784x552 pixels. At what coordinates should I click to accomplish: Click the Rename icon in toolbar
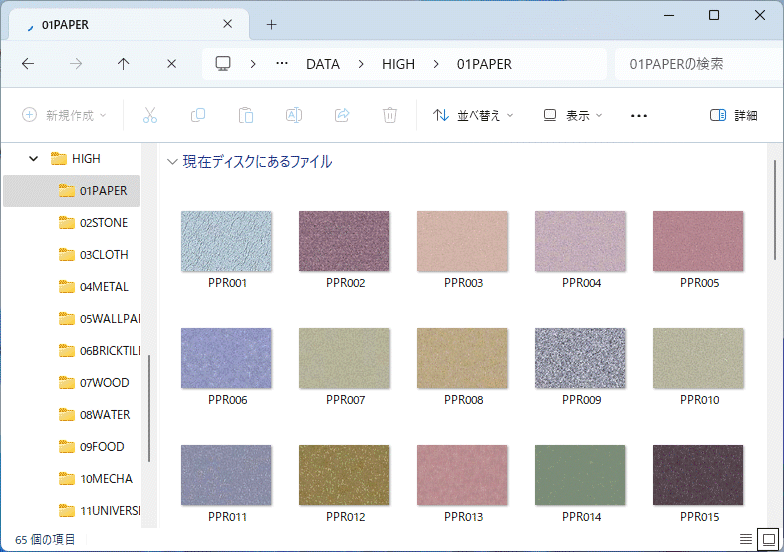tap(294, 116)
